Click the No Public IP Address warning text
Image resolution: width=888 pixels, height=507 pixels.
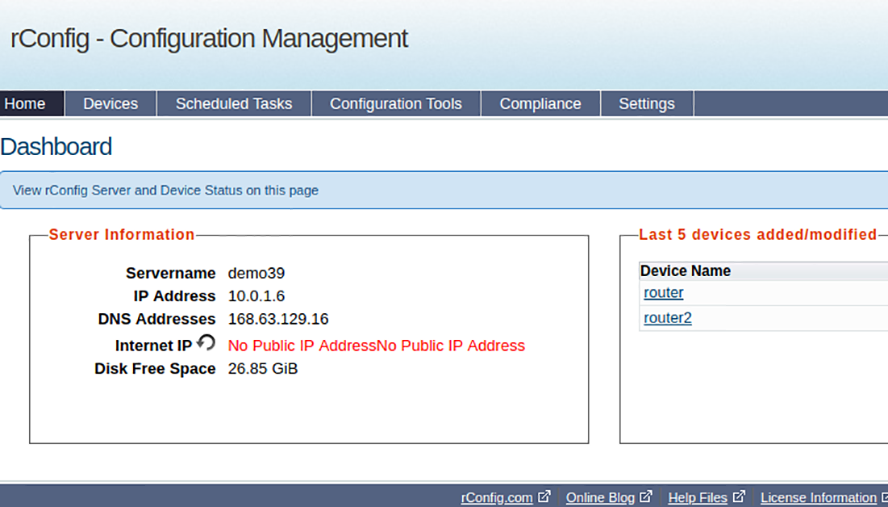pyautogui.click(x=376, y=346)
